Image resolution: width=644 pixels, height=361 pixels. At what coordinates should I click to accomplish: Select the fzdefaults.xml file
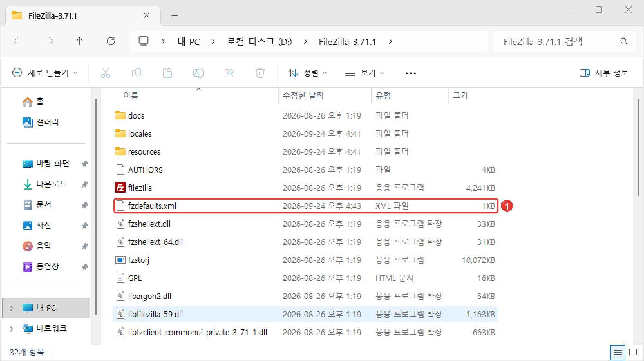click(x=305, y=206)
